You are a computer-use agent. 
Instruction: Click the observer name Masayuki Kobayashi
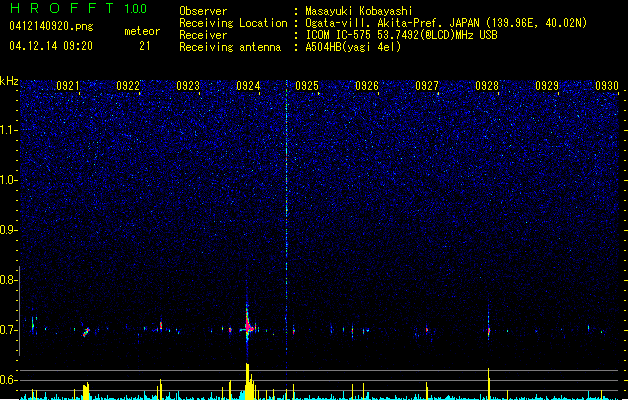pos(359,11)
